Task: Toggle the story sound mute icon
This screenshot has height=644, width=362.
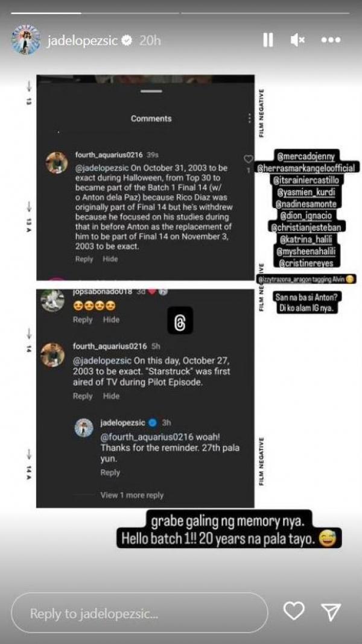Action: 297,40
